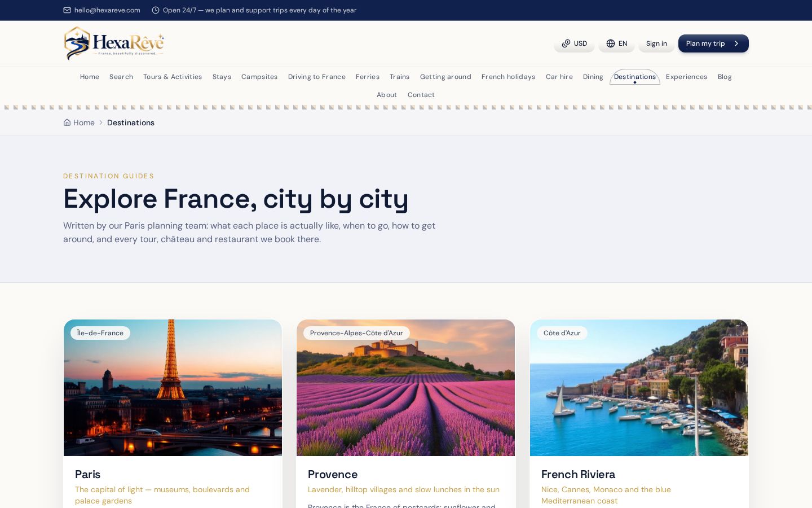
Task: Click the Sign in button
Action: point(656,43)
